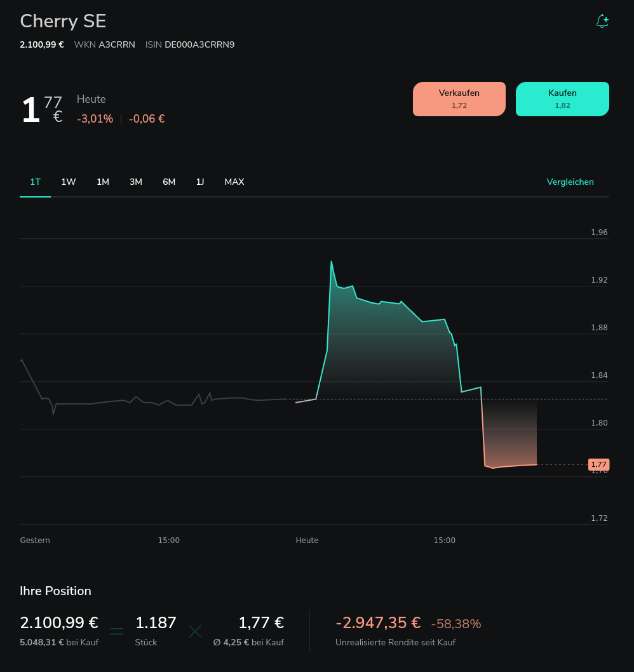
Task: Open the Vergleichen comparison link
Action: [x=570, y=182]
